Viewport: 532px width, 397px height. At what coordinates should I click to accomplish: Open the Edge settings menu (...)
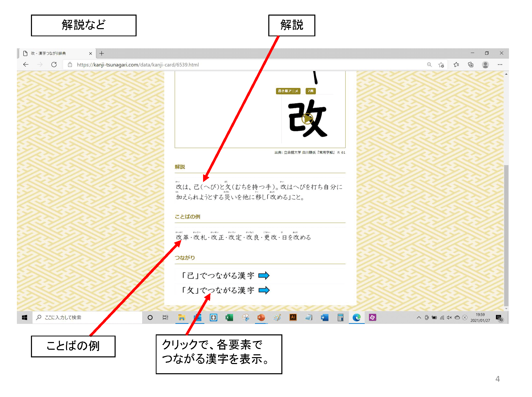point(500,65)
